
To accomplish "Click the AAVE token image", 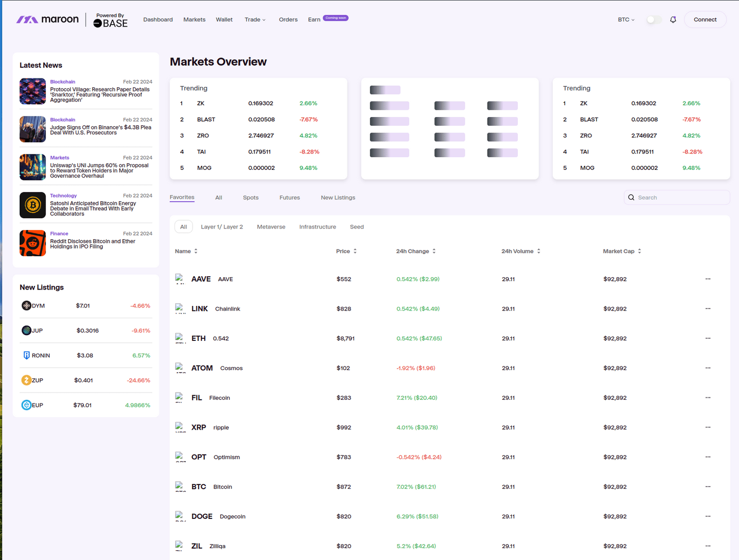I will 180,279.
